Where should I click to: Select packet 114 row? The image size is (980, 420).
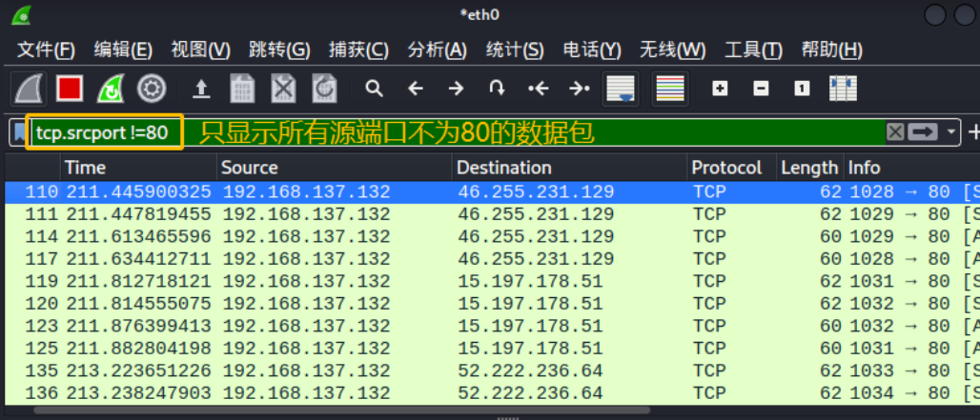pyautogui.click(x=493, y=237)
